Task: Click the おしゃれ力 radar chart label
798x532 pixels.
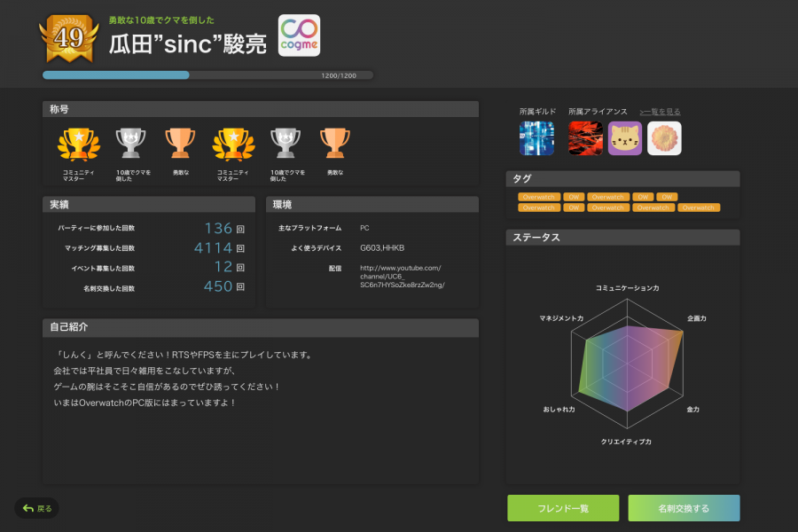Action: tap(559, 410)
